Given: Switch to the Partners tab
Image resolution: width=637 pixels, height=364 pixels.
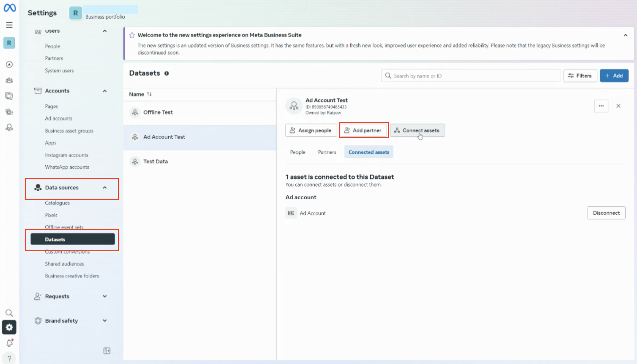Looking at the screenshot, I should (327, 152).
